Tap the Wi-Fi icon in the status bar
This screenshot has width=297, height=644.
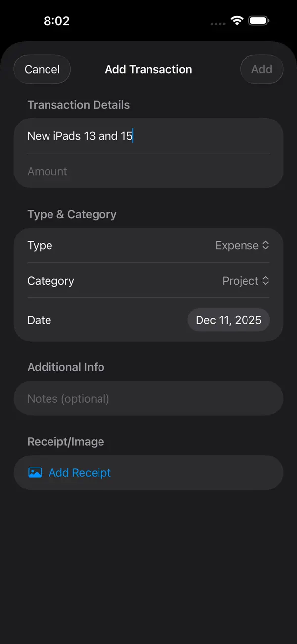coord(237,20)
